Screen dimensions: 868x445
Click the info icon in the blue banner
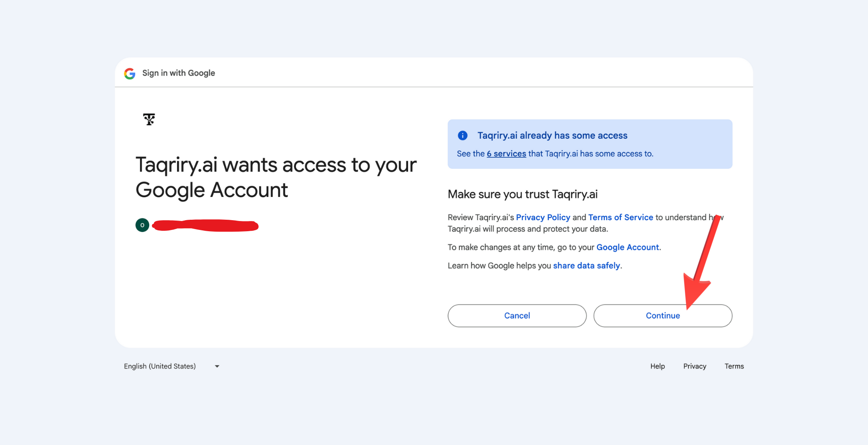coord(462,135)
